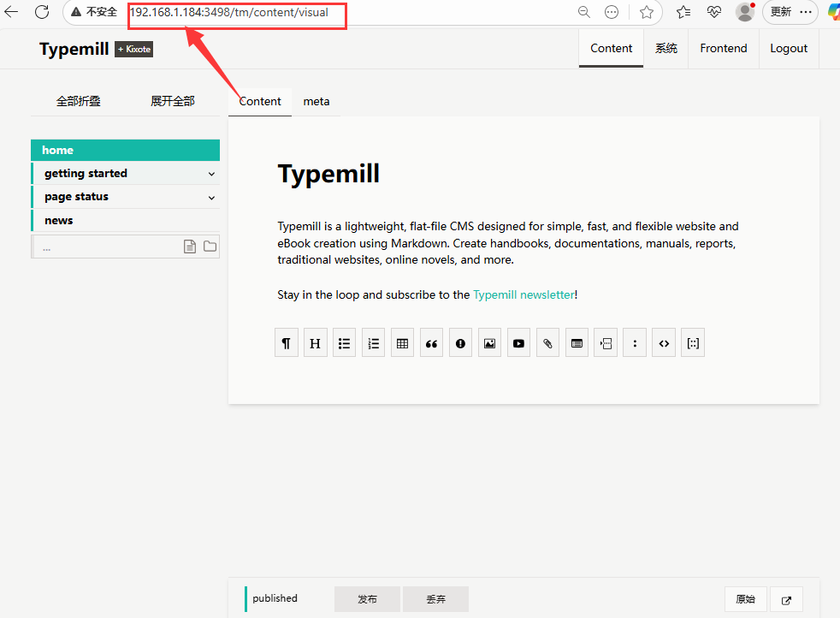This screenshot has width=840, height=618.
Task: Insert a paragraph block
Action: 286,343
